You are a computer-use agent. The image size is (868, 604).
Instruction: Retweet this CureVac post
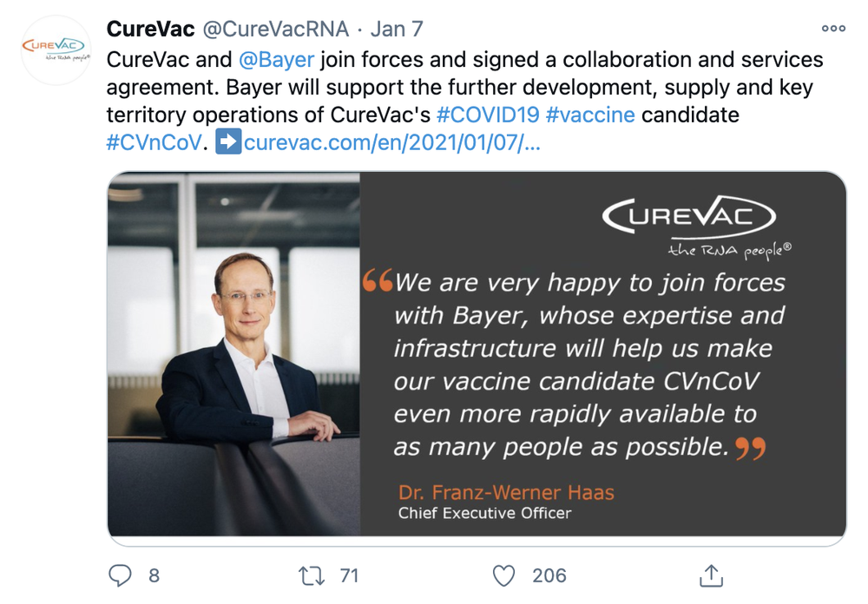pyautogui.click(x=309, y=575)
